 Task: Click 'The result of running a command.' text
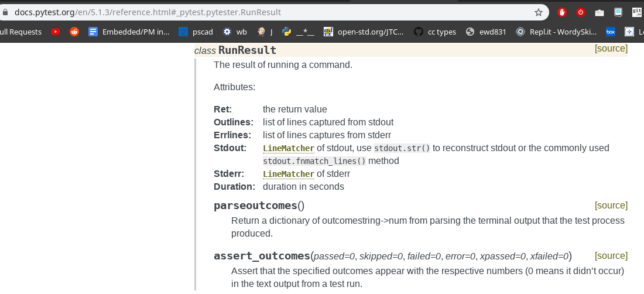click(283, 64)
